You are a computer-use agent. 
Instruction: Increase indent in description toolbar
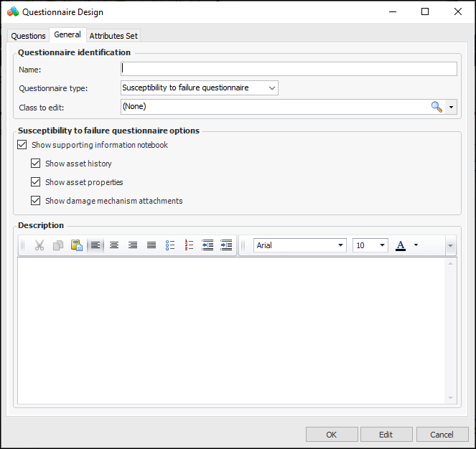pos(226,245)
